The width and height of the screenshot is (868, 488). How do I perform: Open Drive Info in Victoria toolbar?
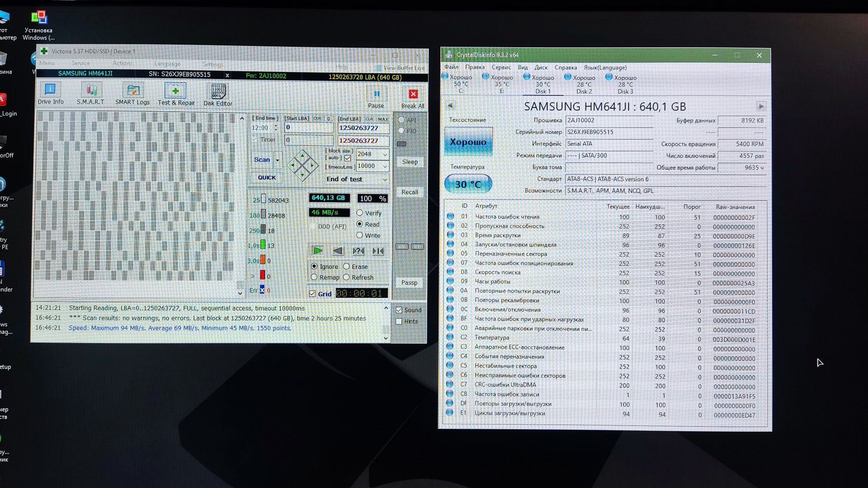point(50,93)
